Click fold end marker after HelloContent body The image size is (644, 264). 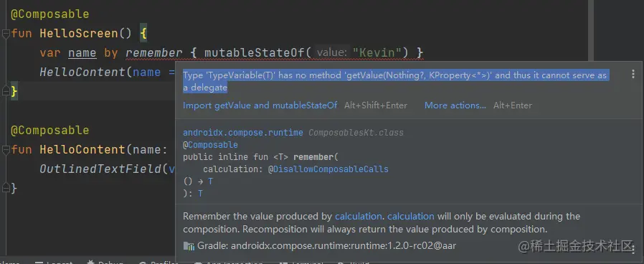coord(5,189)
